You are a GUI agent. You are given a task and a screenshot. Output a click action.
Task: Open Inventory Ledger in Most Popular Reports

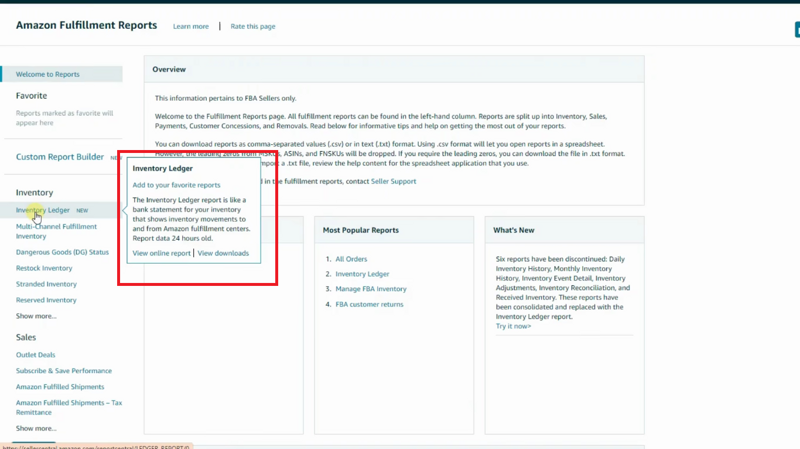point(362,274)
